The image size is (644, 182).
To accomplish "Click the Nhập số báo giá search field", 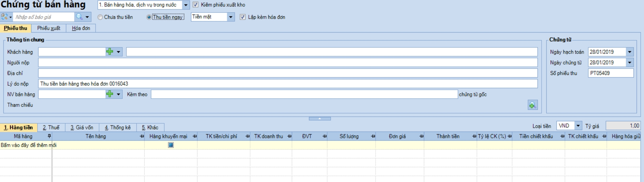I will pos(44,17).
